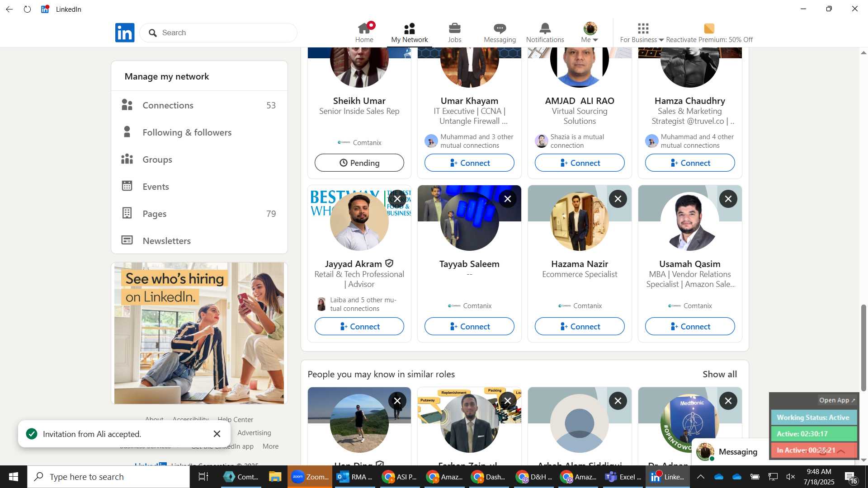This screenshot has height=488, width=868.
Task: Open Tayyab Saleem's profile photo
Action: [469, 221]
